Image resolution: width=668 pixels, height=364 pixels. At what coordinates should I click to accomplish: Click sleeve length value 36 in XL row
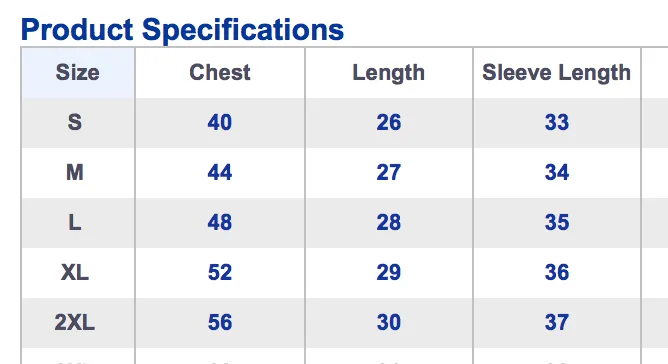click(557, 272)
